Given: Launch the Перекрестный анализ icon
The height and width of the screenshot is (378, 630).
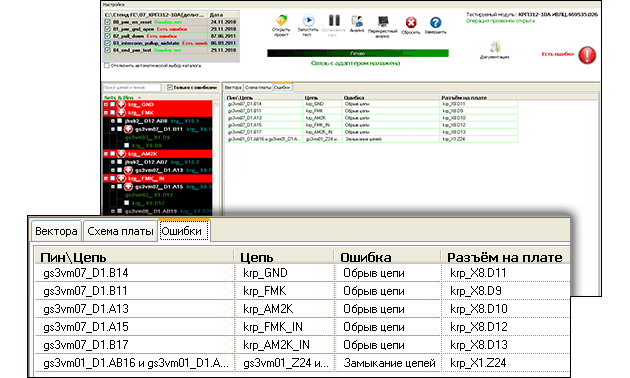Looking at the screenshot, I should (383, 21).
